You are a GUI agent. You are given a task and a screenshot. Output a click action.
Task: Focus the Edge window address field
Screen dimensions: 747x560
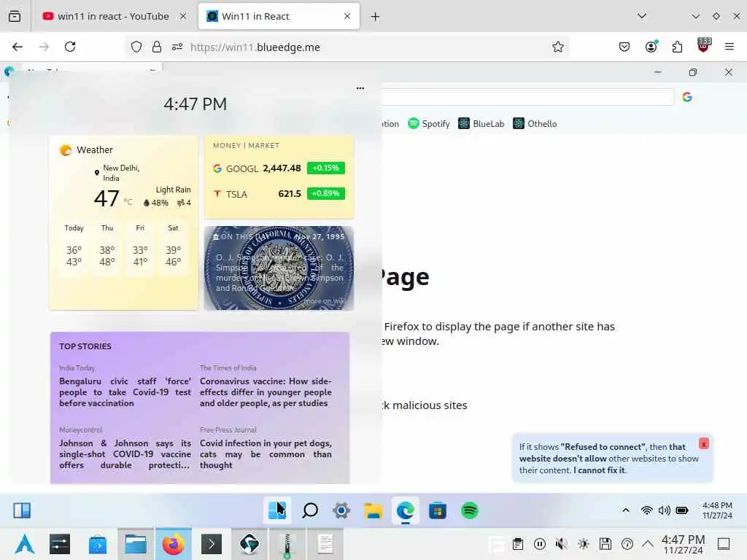(x=527, y=97)
